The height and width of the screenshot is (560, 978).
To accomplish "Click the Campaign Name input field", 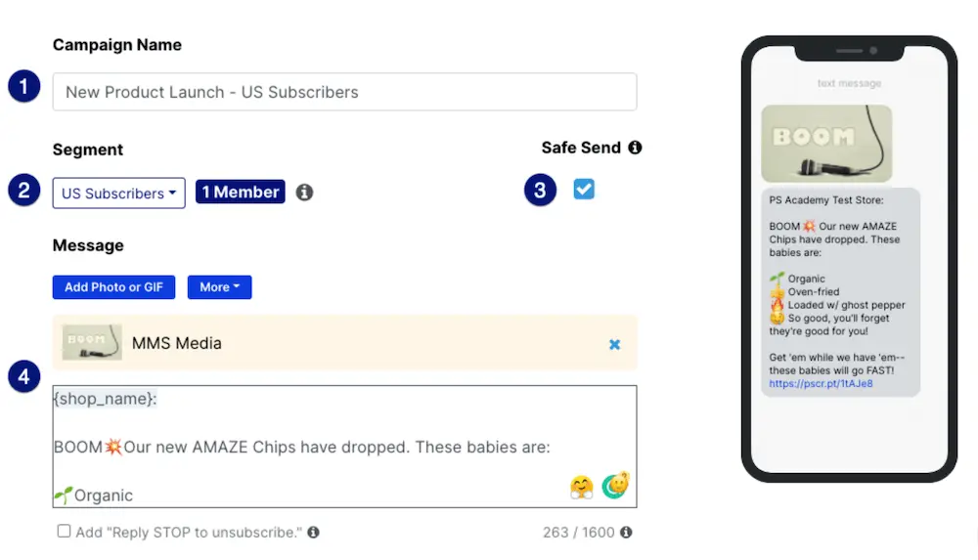I will [344, 92].
